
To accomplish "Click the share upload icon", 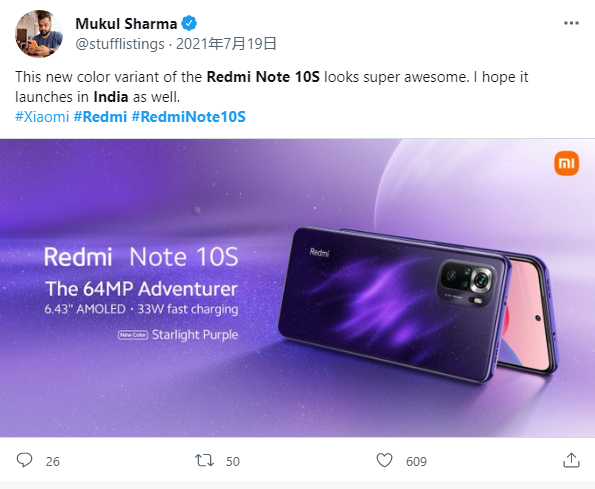I will [571, 460].
